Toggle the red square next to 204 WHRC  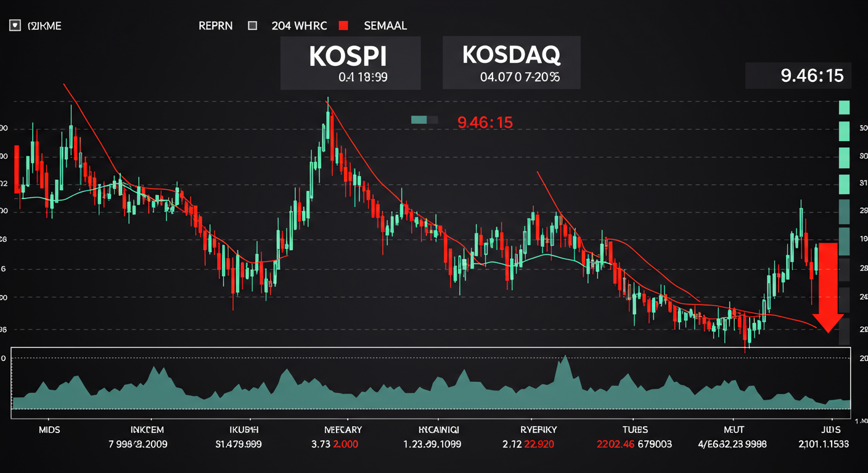pyautogui.click(x=343, y=26)
